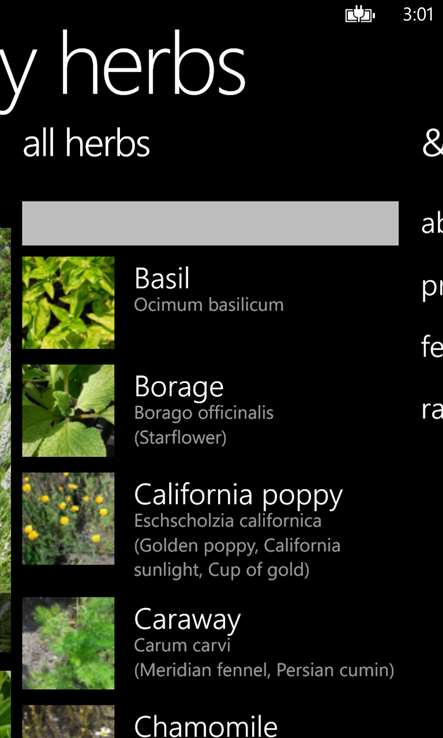443x738 pixels.
Task: Click the Borago officinalis (Starflower) subtitle
Action: point(204,425)
